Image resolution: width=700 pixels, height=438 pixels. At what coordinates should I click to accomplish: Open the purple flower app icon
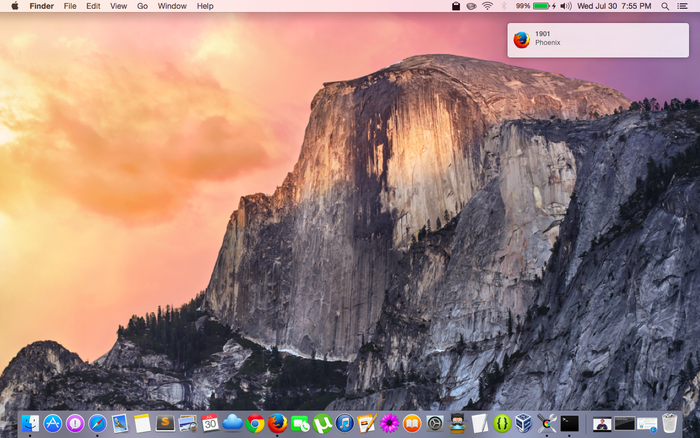[x=389, y=423]
